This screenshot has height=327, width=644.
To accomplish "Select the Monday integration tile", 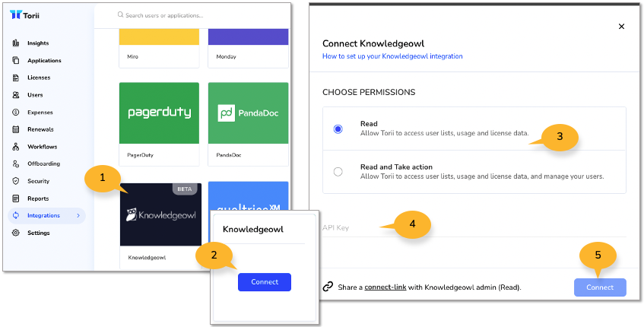I will (x=248, y=49).
